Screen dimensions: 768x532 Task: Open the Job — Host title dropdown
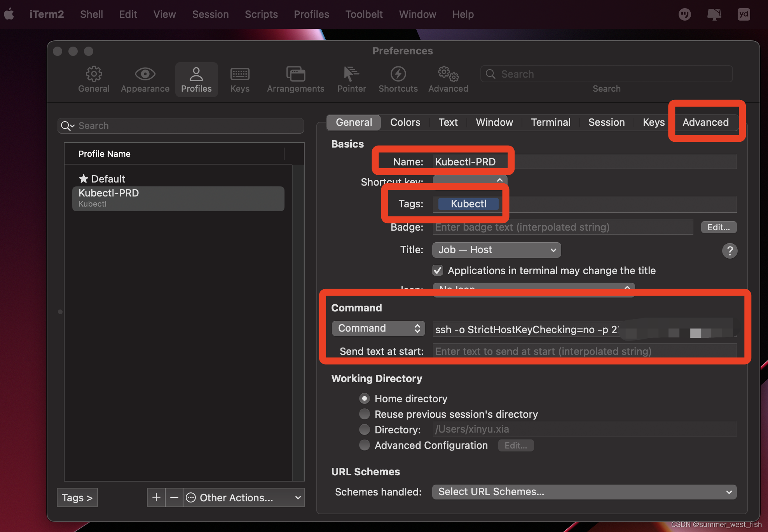496,250
